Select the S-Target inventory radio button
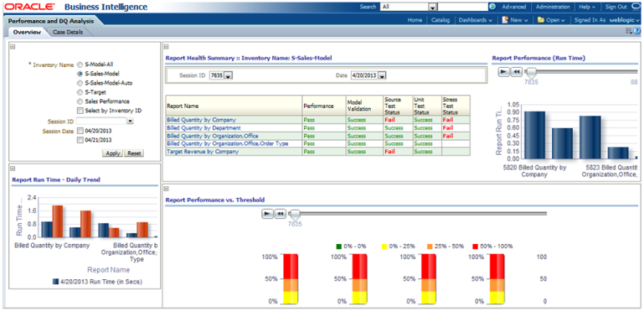The width and height of the screenshot is (644, 311). (80, 92)
